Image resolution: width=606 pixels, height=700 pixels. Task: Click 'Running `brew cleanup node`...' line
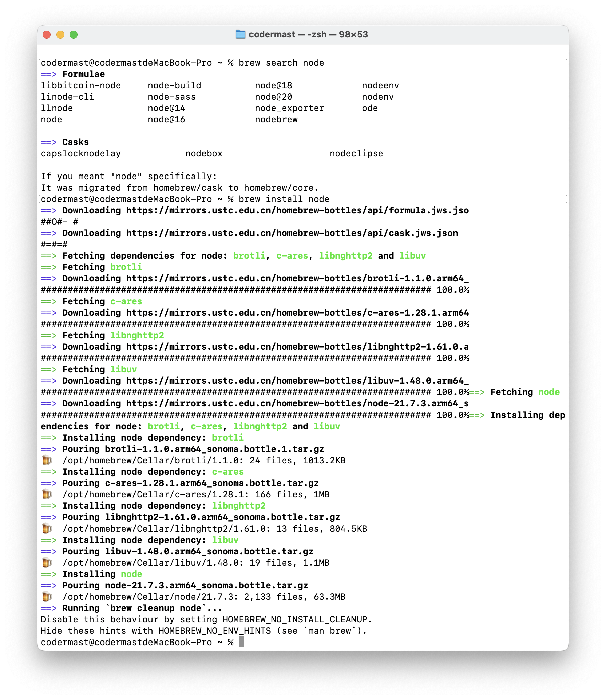point(142,608)
